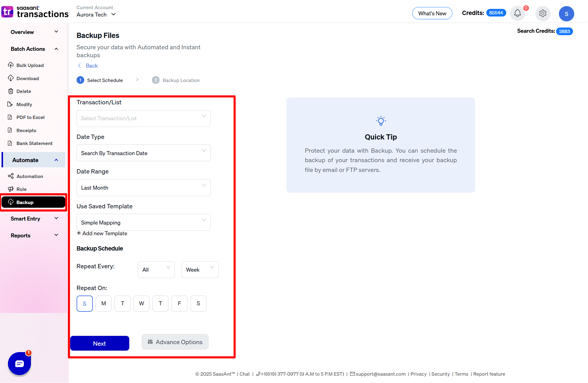Click the SaasAnt Transactions logo
This screenshot has width=588, height=383.
35,12
